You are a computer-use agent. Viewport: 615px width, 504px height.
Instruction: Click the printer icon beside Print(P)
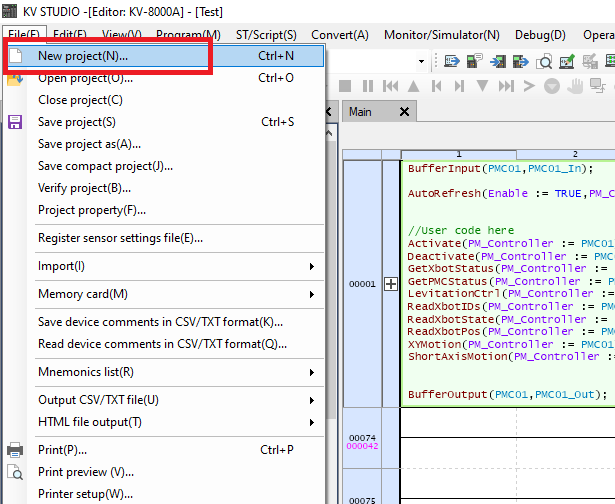pyautogui.click(x=15, y=450)
